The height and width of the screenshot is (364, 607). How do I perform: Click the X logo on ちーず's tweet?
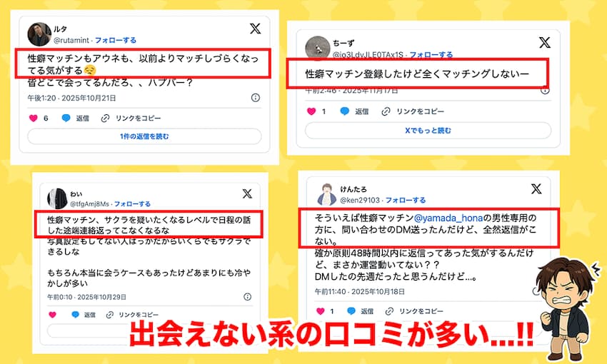545,42
